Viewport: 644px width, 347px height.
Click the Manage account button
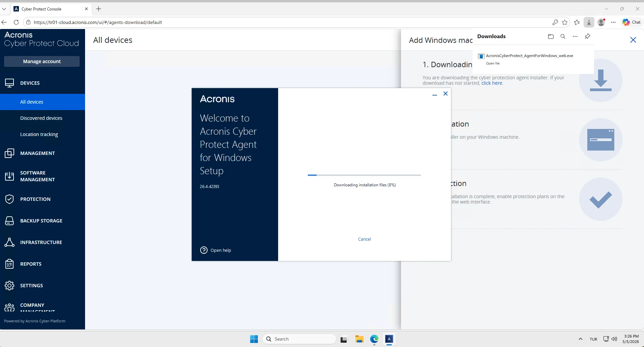point(42,61)
